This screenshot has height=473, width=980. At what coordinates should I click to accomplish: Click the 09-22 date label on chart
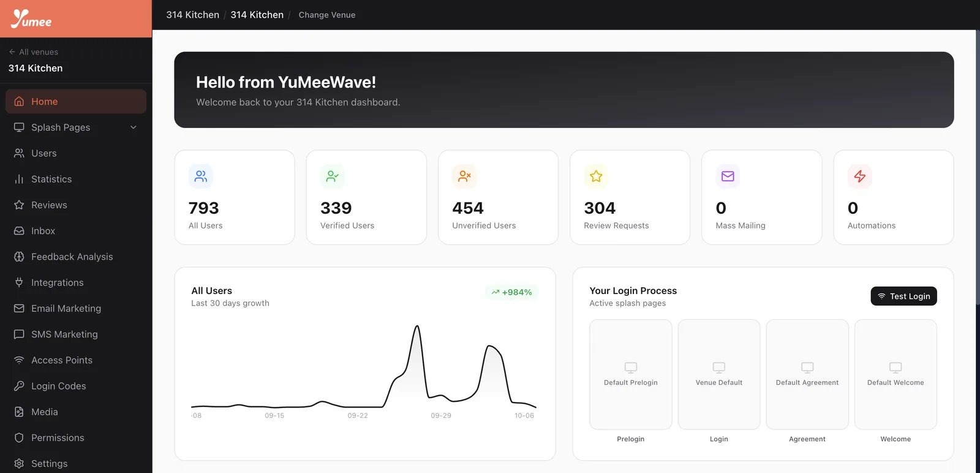point(358,415)
